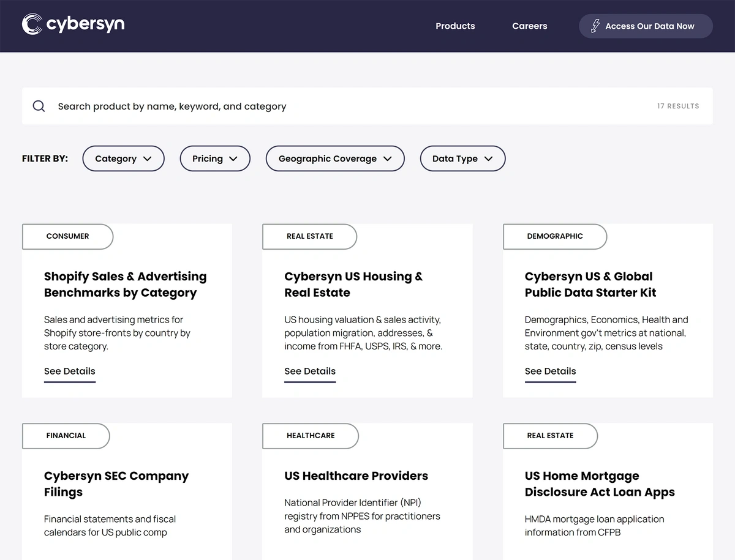Click the lightning bolt icon in Access button
Viewport: 735px width, 560px height.
[x=595, y=26]
